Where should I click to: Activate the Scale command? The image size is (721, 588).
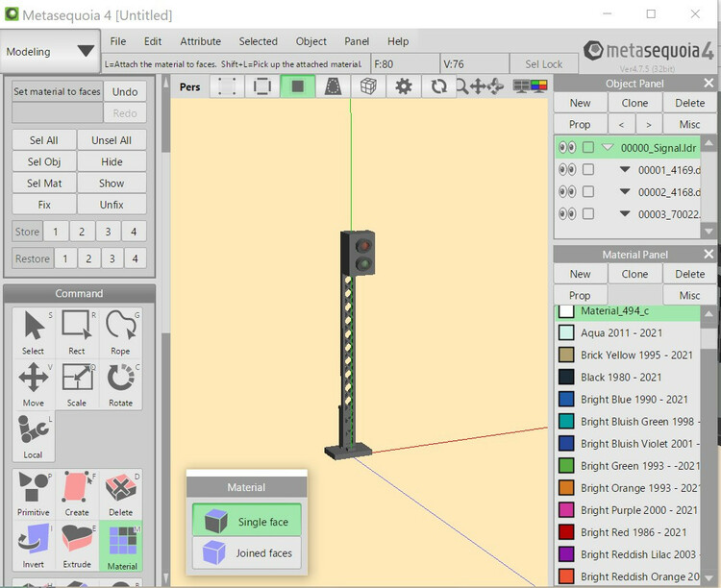(77, 384)
